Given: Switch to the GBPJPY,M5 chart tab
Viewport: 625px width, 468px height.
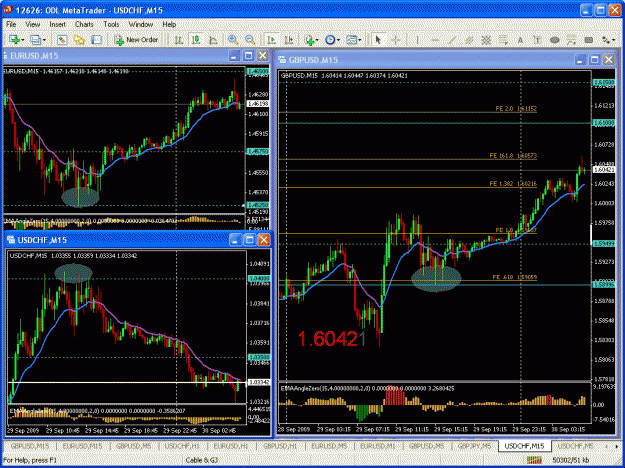Looking at the screenshot, I should pyautogui.click(x=474, y=446).
